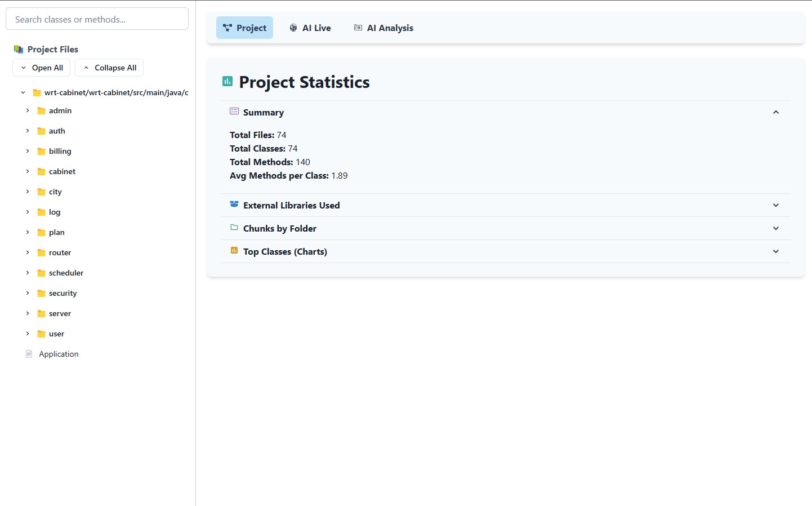Click the admin folder icon
The height and width of the screenshot is (506, 812).
(41, 111)
